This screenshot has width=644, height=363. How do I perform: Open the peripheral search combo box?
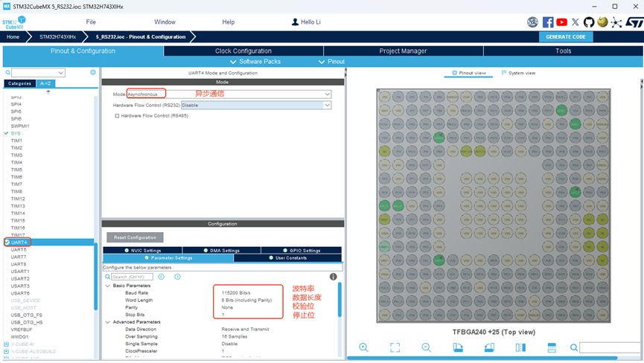coord(38,73)
